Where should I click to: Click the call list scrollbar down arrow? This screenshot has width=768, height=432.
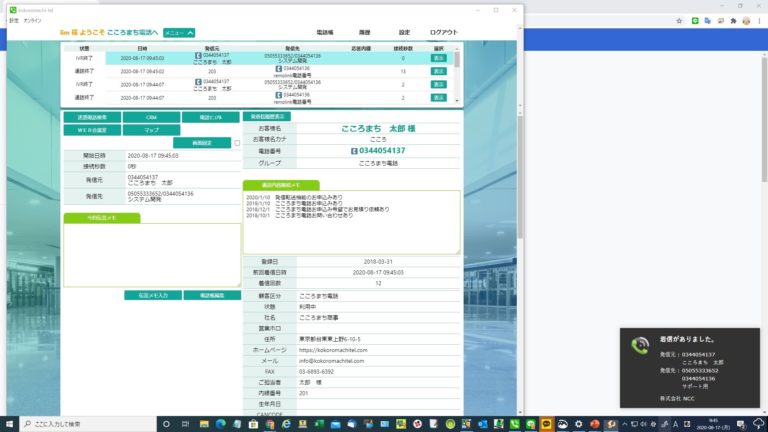[457, 101]
